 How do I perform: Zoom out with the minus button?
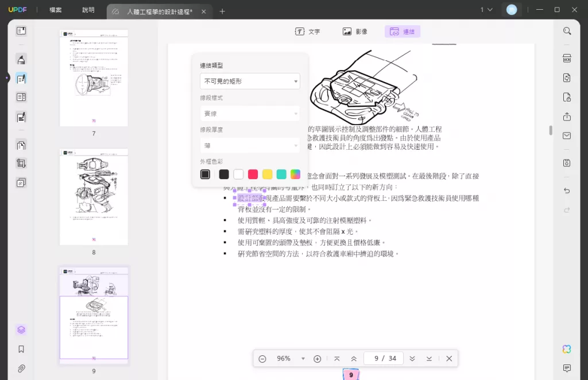(x=262, y=359)
